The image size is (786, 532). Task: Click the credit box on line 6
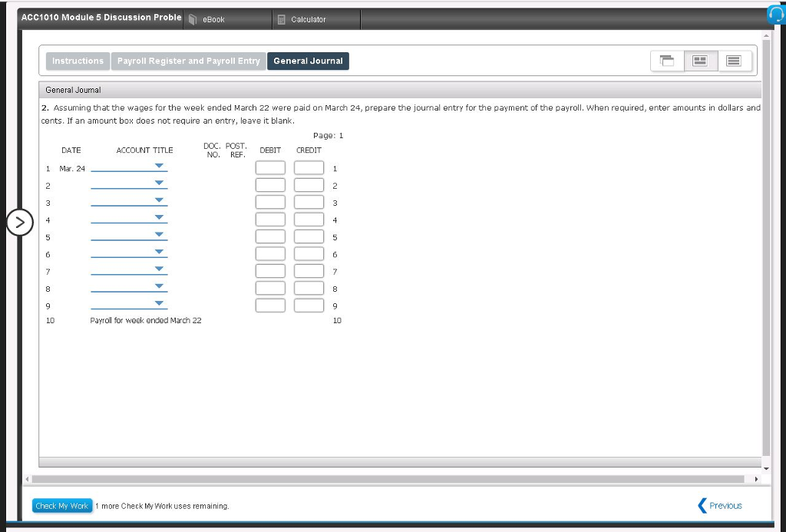[x=309, y=253]
